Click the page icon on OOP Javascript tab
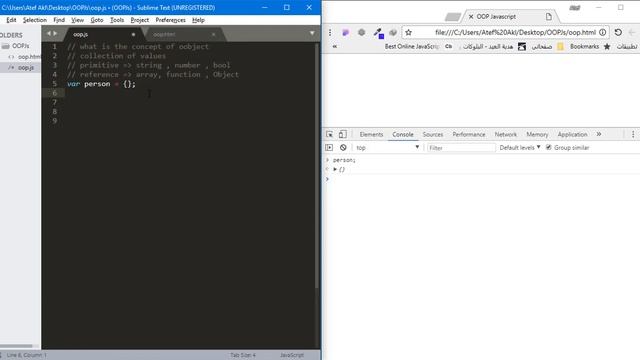640x360 pixels. 549,16
